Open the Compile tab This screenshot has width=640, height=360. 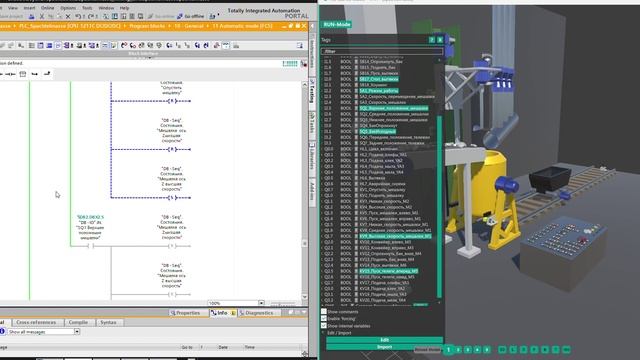(78, 322)
